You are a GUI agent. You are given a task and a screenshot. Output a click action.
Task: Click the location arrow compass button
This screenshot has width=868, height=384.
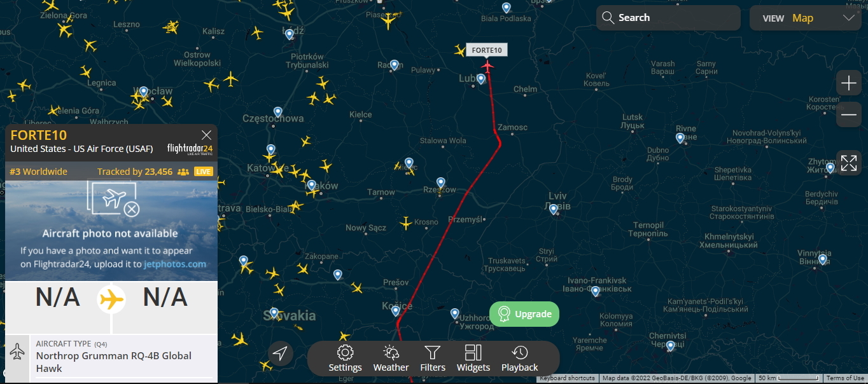point(281,353)
